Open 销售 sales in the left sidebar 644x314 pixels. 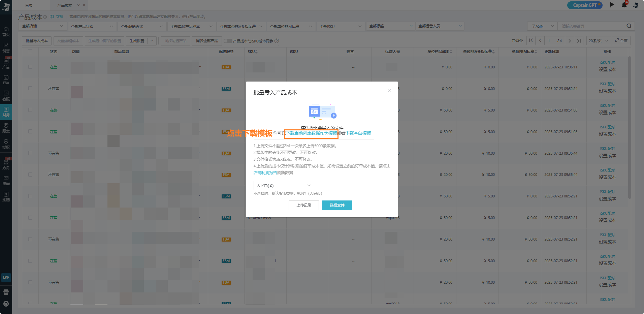(6, 48)
